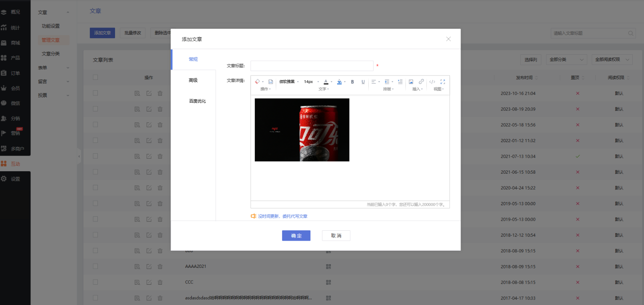Expand the 操作 toolbar group menu

tap(266, 89)
